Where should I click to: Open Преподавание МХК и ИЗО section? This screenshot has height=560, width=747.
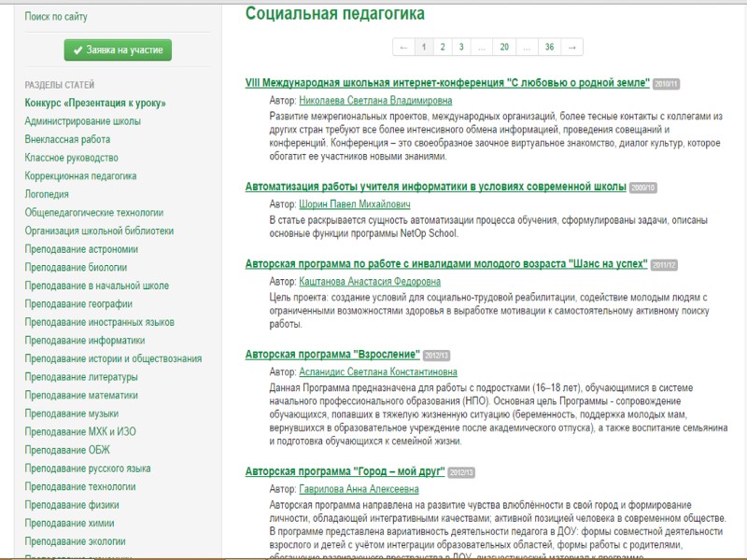point(80,431)
